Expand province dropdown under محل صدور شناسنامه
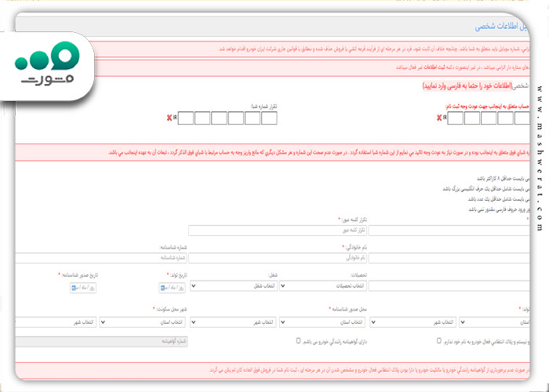549x392 pixels. [322, 322]
